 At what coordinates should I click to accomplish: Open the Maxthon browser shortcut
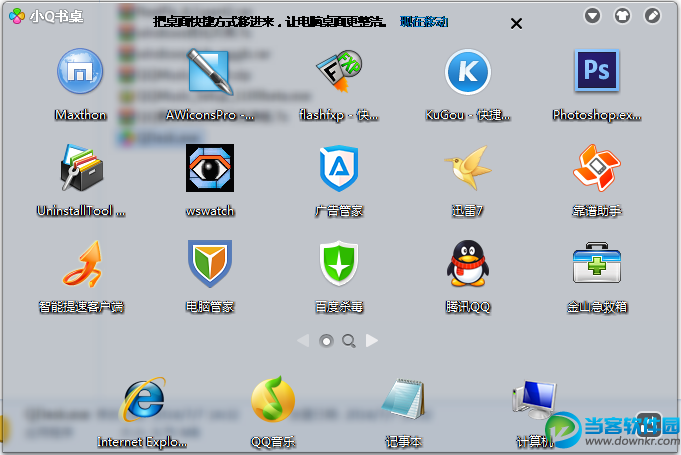80,72
